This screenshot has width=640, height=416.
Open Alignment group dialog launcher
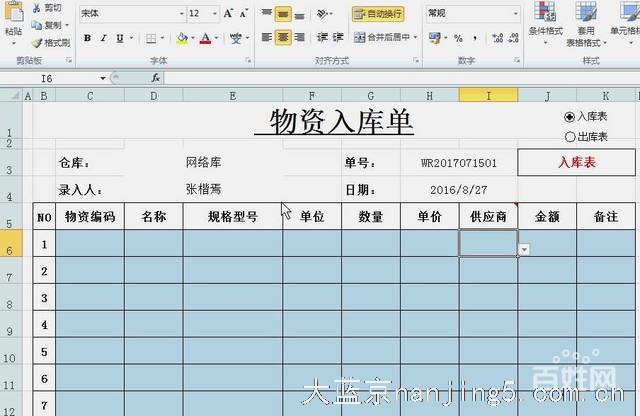416,60
